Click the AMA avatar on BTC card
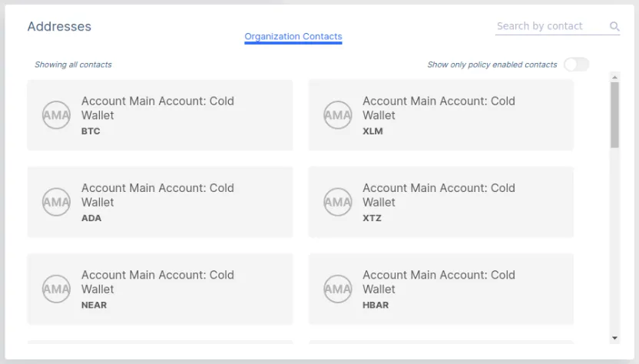 click(56, 115)
